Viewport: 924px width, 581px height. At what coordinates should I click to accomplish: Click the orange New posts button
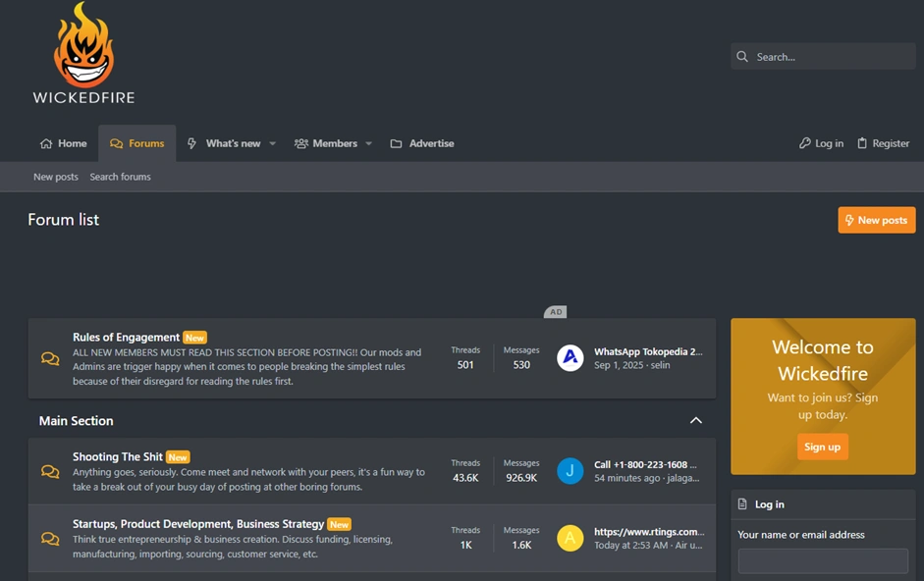tap(876, 220)
